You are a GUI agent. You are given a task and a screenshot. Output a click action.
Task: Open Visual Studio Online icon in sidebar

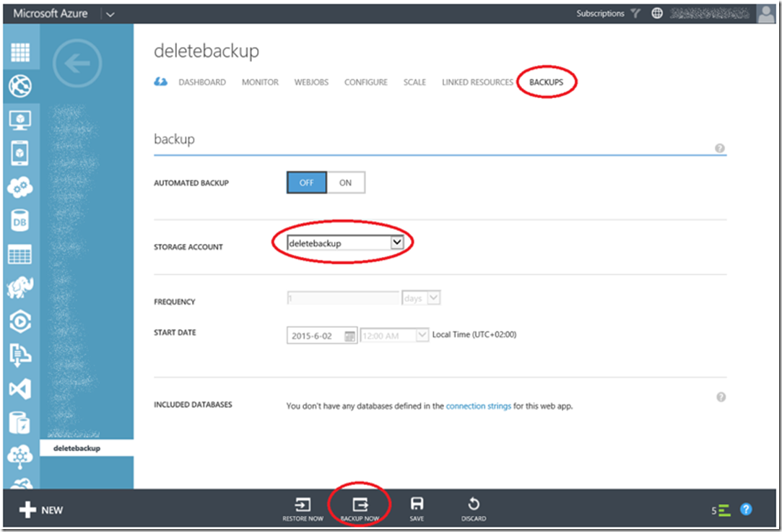20,389
